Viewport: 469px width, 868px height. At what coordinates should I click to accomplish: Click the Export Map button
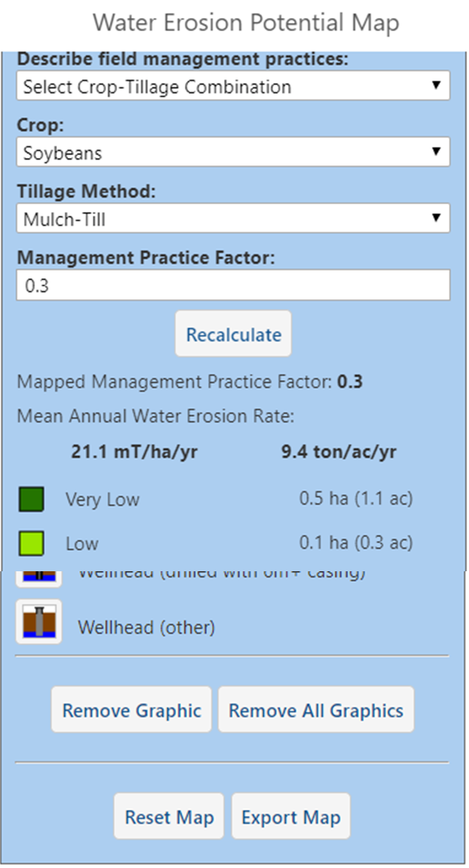point(290,816)
